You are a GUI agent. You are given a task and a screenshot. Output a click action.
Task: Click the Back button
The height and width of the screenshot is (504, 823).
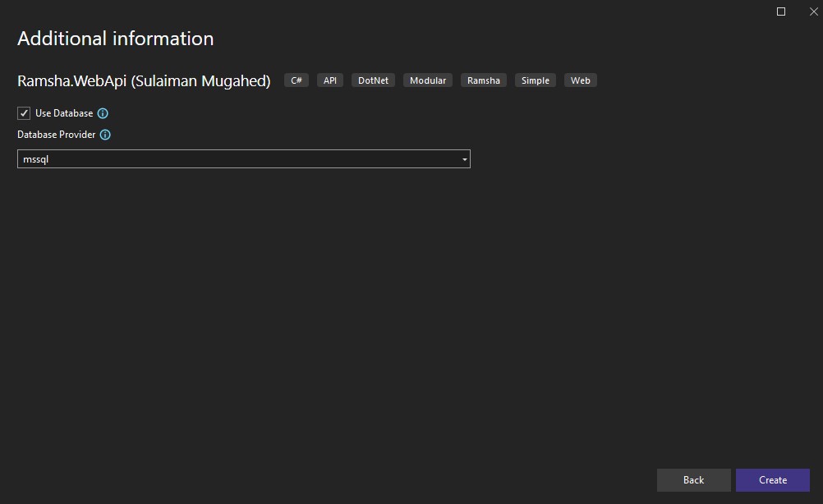(x=692, y=479)
